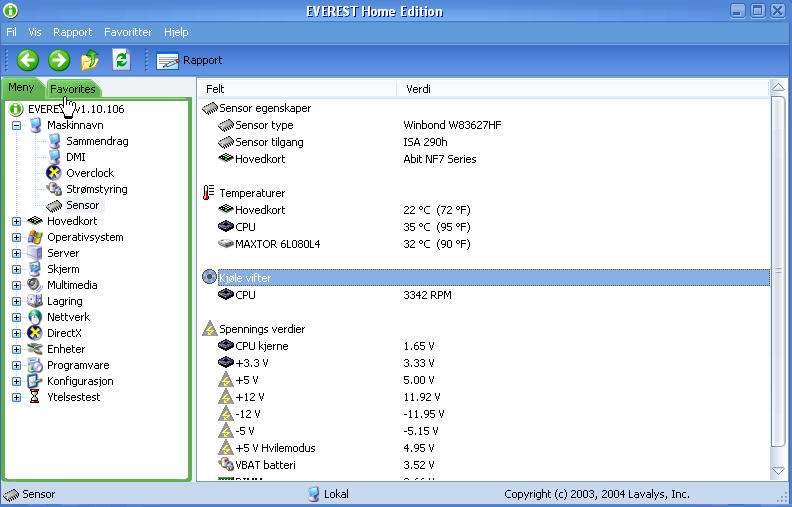The height and width of the screenshot is (507, 792).
Task: Click the scroll up arrow in list
Action: click(x=778, y=87)
